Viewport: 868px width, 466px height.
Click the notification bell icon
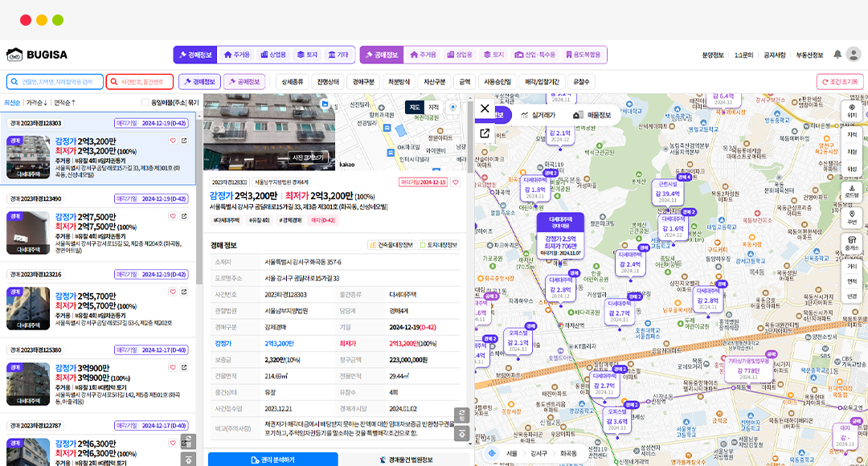coord(837,55)
